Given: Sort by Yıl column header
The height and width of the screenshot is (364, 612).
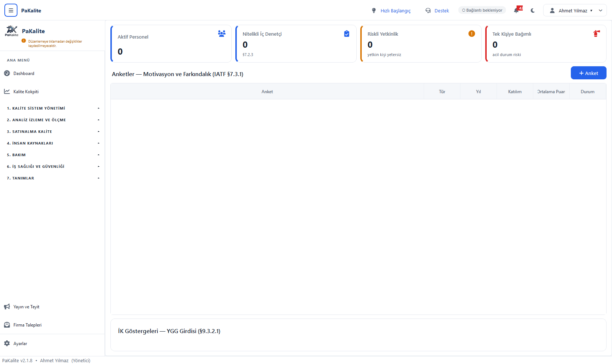Looking at the screenshot, I should click(478, 91).
